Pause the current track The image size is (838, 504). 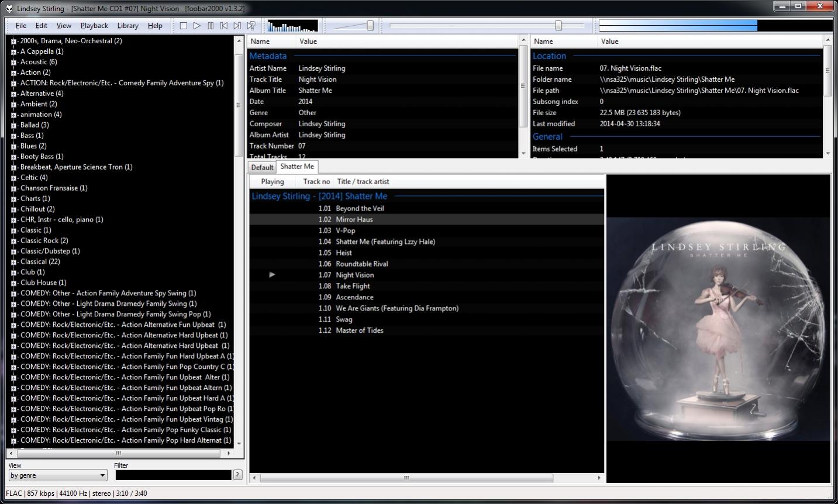click(x=211, y=26)
